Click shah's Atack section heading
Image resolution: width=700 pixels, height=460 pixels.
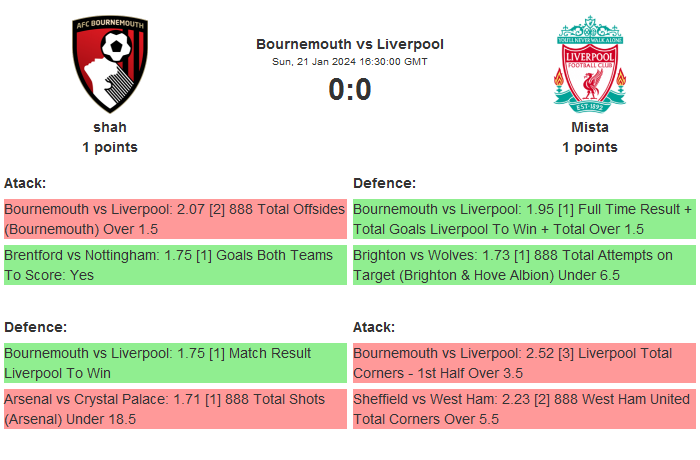tap(25, 183)
